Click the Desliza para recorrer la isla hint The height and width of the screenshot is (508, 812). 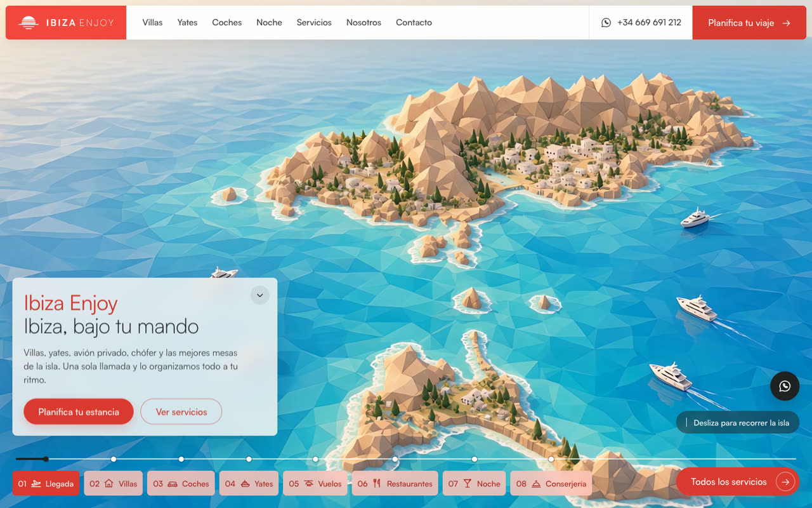coord(738,423)
